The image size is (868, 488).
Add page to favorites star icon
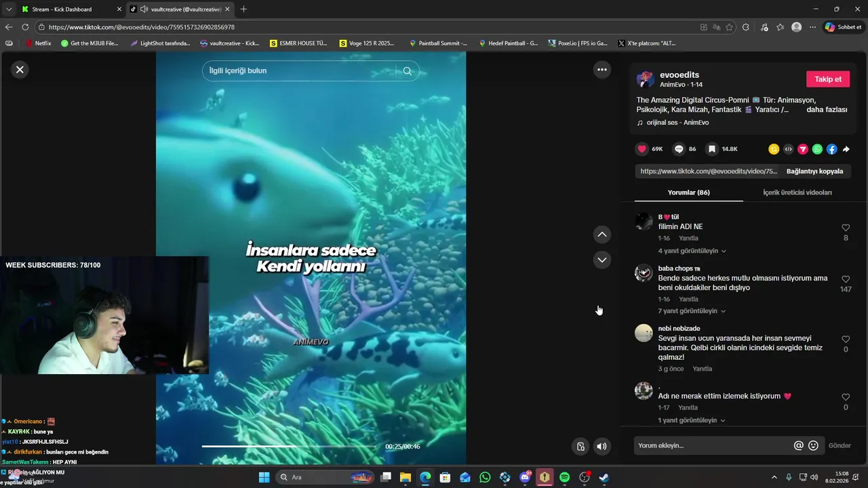(x=729, y=27)
